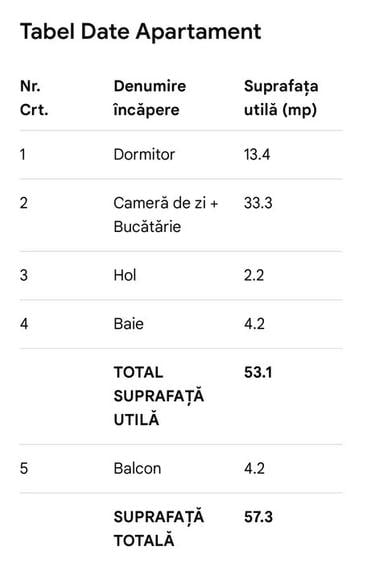Click the TOTAL SUPRAFAȚĂ UTILĂ label
The height and width of the screenshot is (563, 379).
coord(159,396)
